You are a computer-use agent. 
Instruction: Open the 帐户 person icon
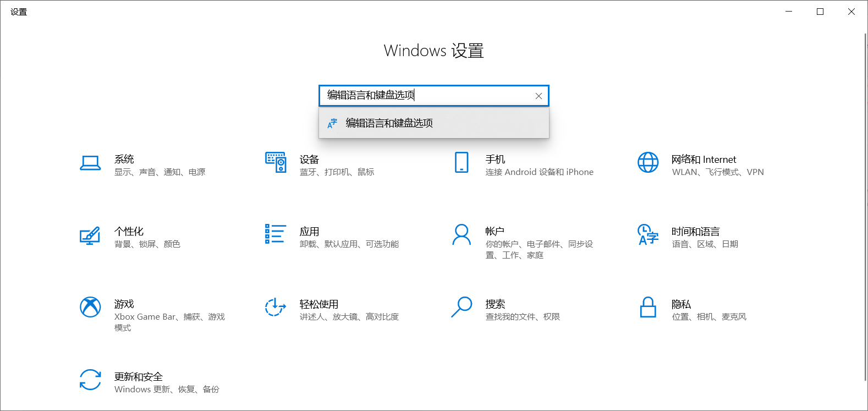pyautogui.click(x=462, y=234)
